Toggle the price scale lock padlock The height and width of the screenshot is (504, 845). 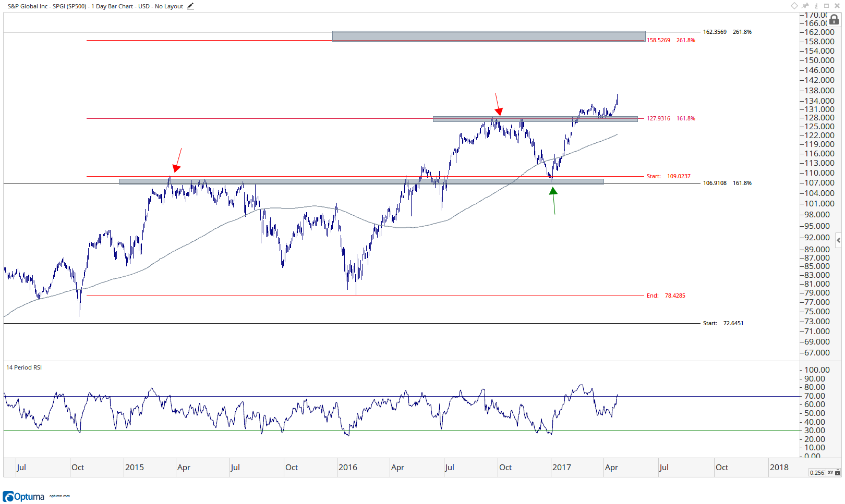[x=834, y=20]
